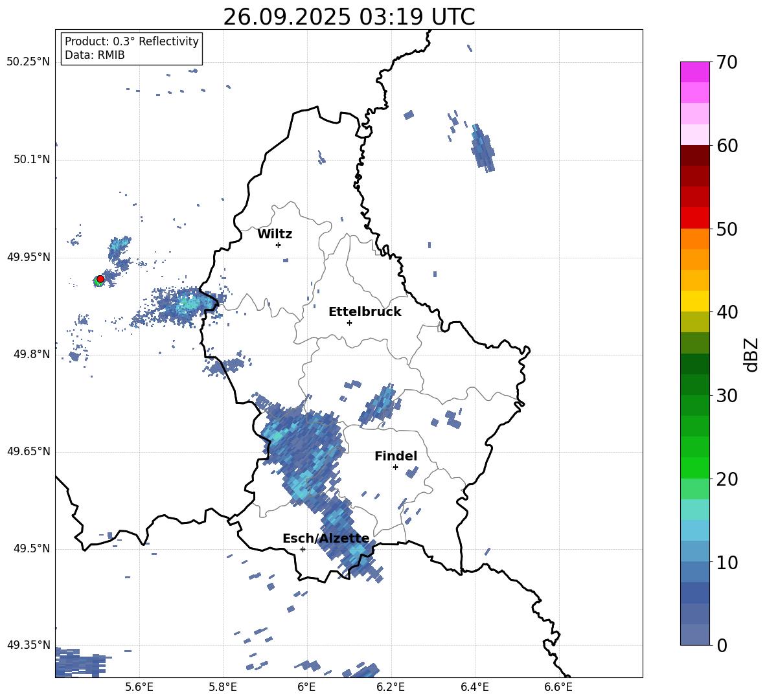The width and height of the screenshot is (767, 700).
Task: Click the Wiltz location cross marker
Action: [279, 245]
